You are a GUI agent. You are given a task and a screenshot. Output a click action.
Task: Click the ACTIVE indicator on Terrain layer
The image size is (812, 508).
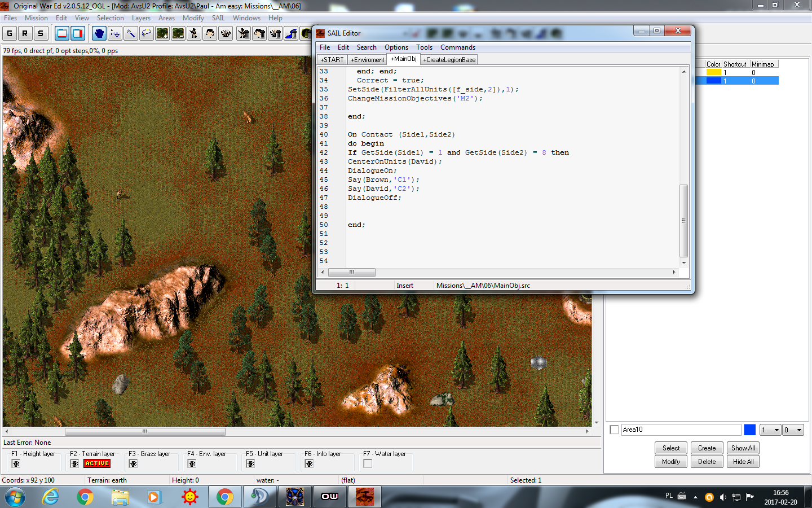[x=97, y=463]
